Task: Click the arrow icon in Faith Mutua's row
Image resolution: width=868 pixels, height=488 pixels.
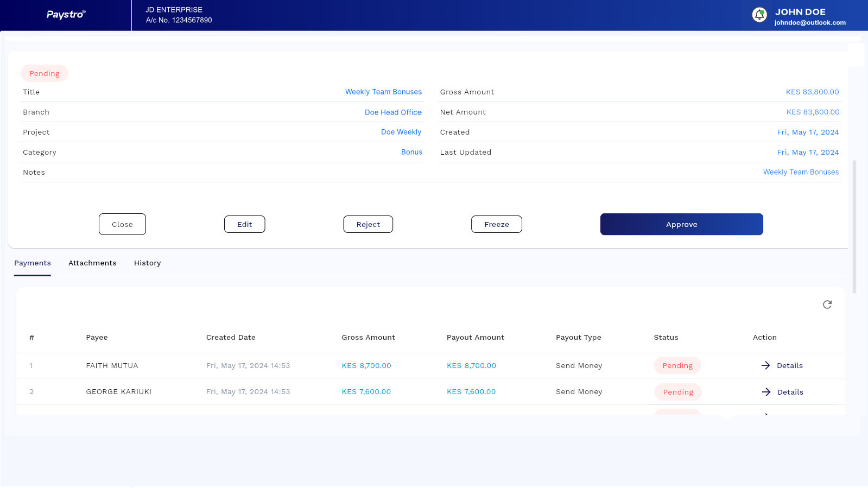Action: coord(765,365)
